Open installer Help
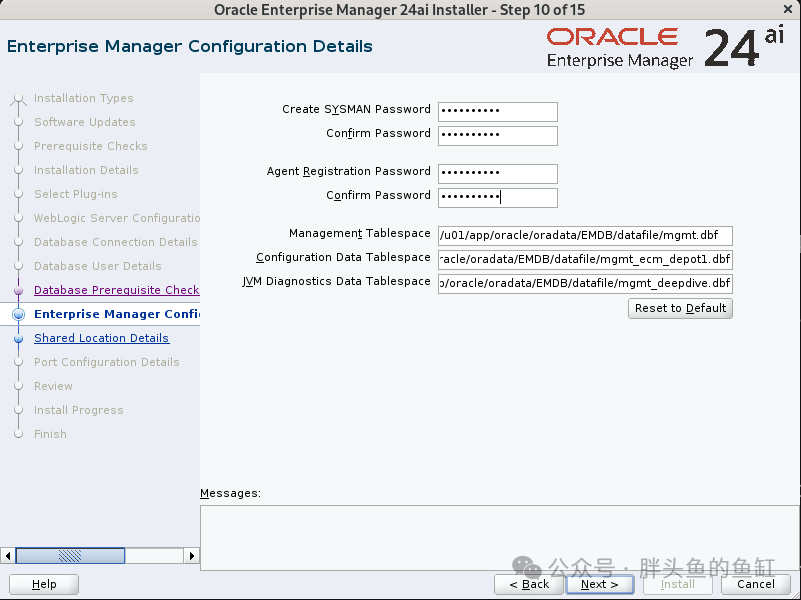This screenshot has width=801, height=600. 44,584
